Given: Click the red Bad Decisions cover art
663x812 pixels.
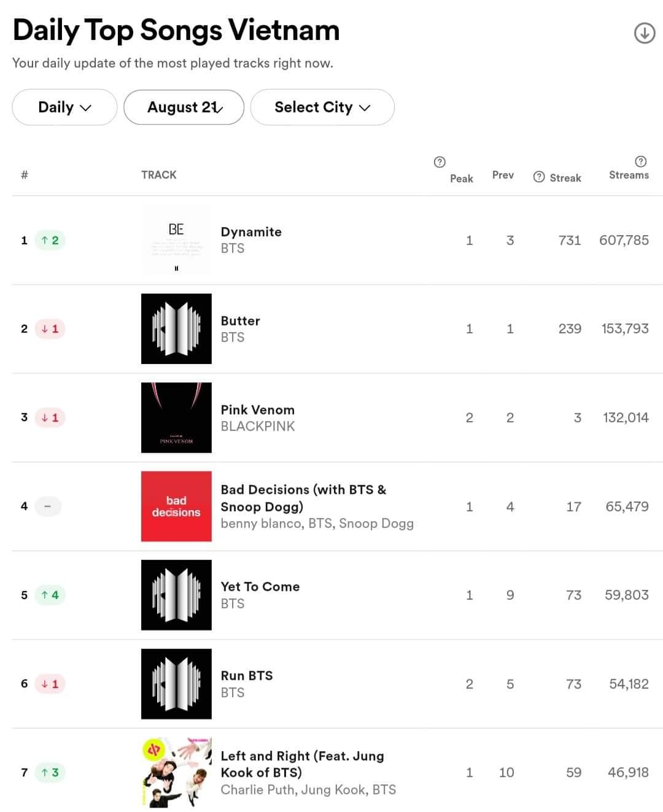Looking at the screenshot, I should point(176,506).
